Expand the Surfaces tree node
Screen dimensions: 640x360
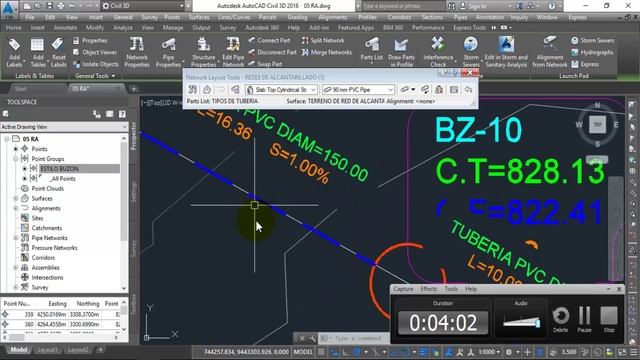[x=16, y=198]
